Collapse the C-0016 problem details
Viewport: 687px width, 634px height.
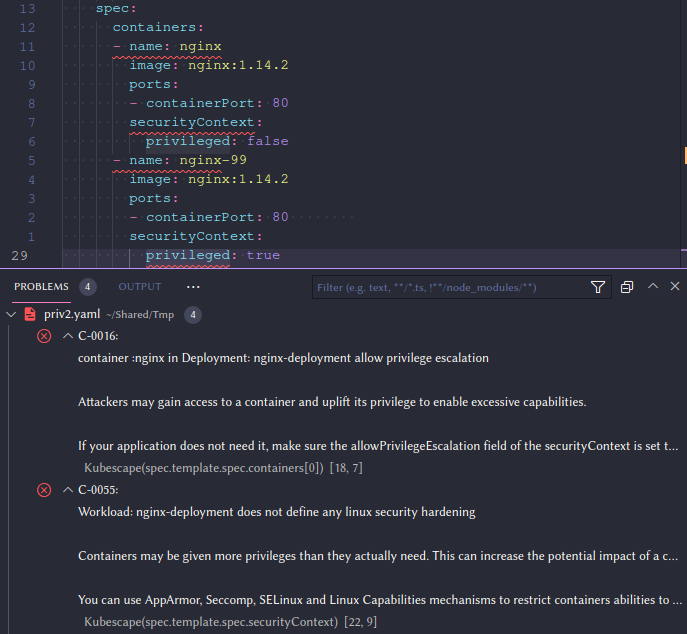pos(67,336)
